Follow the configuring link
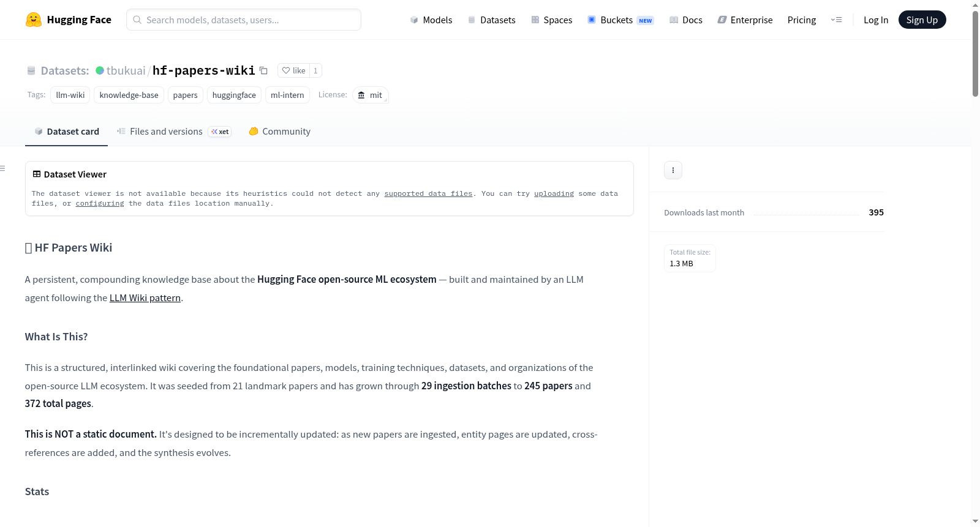This screenshot has width=980, height=527. tap(100, 203)
